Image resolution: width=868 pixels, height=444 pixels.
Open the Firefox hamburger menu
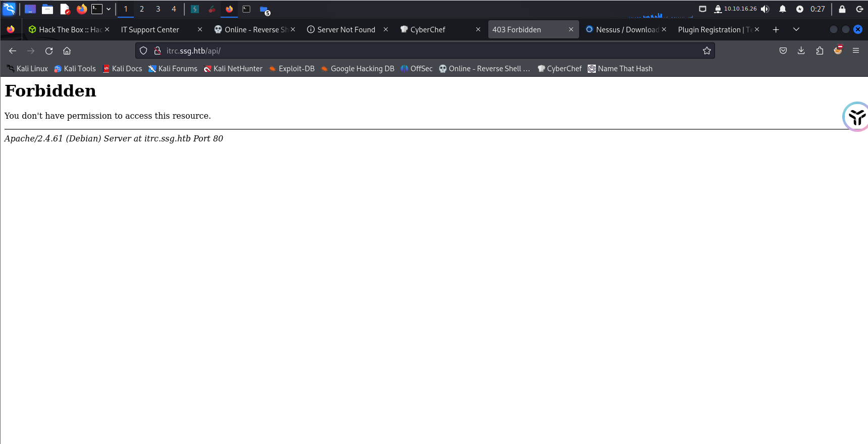[x=856, y=51]
